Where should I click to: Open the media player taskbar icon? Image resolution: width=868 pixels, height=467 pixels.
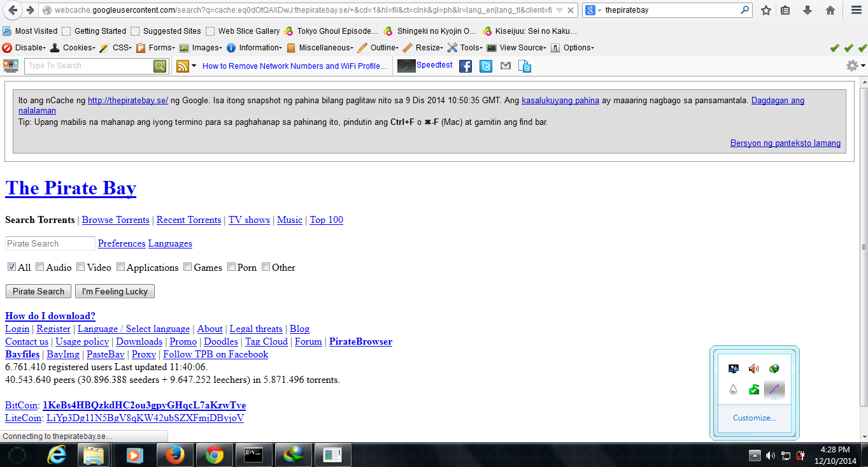tap(134, 455)
